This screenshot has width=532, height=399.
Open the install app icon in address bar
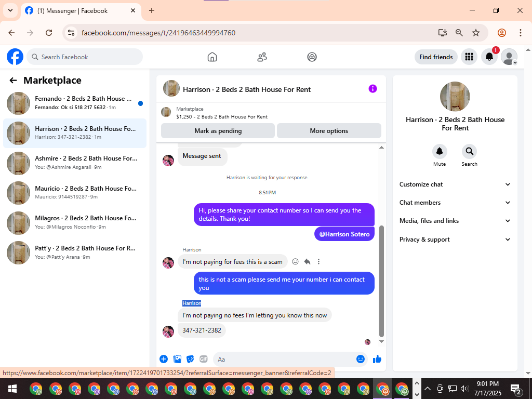click(443, 33)
